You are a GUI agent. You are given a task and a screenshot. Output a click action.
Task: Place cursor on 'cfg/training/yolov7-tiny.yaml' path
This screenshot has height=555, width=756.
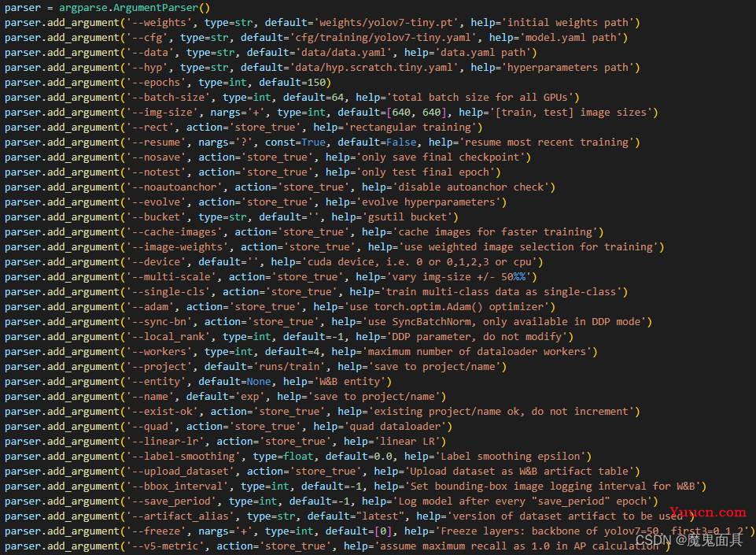pyautogui.click(x=383, y=38)
